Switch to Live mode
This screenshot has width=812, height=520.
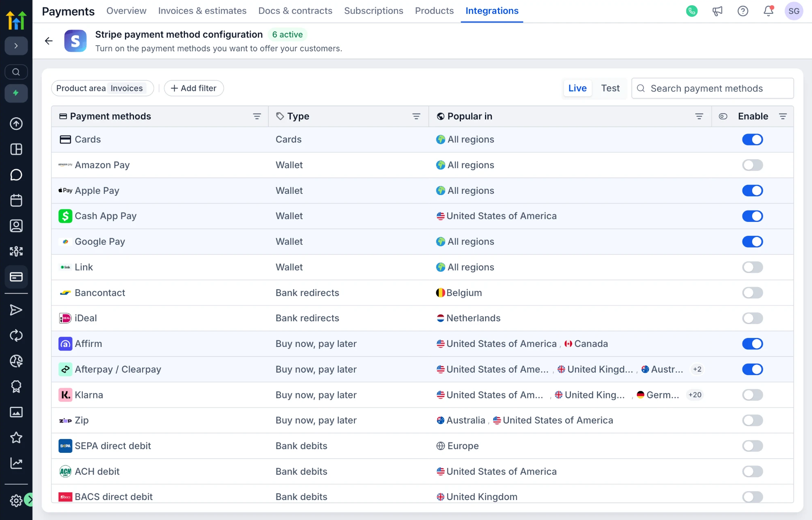point(577,88)
